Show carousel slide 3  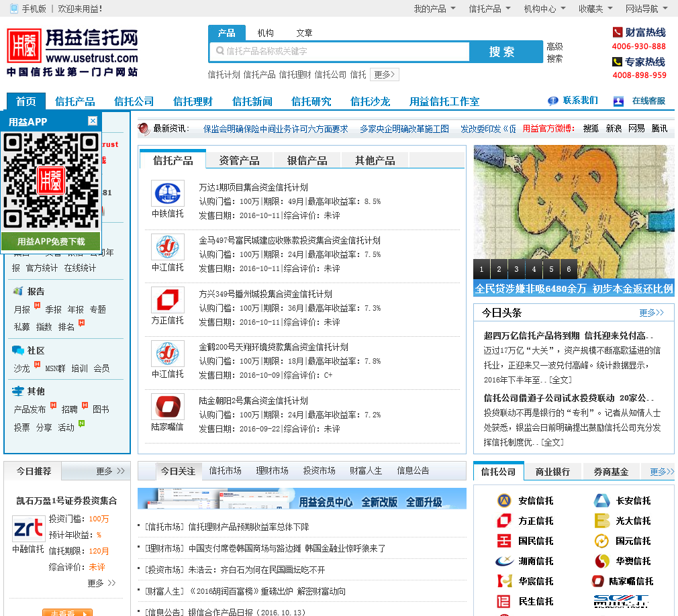[516, 269]
